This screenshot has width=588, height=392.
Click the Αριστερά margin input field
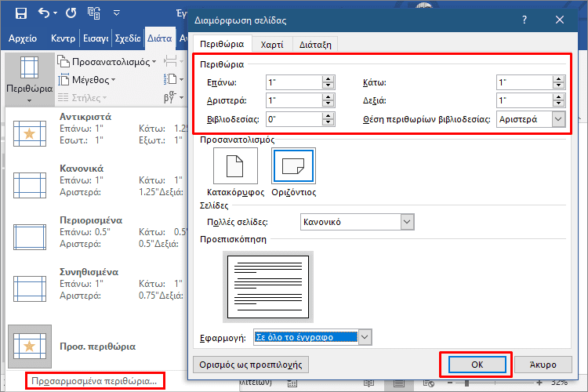coord(294,100)
